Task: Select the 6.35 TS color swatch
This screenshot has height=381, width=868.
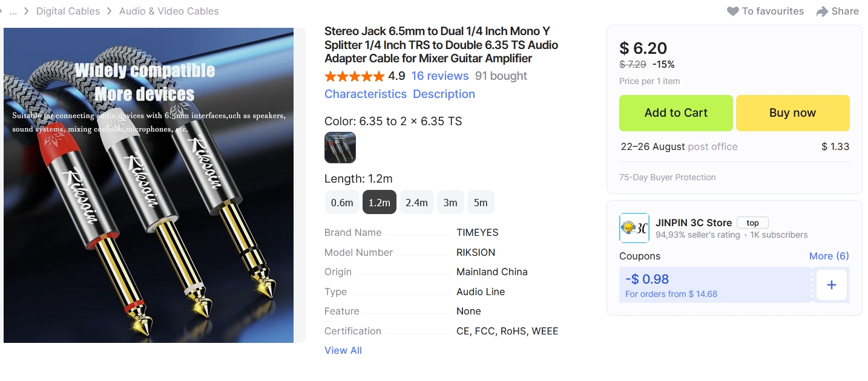Action: [340, 148]
